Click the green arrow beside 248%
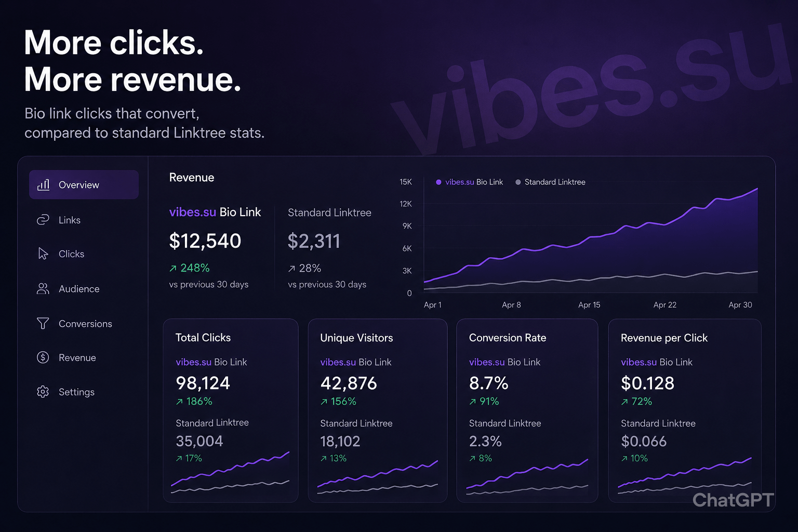The width and height of the screenshot is (798, 532). click(173, 269)
